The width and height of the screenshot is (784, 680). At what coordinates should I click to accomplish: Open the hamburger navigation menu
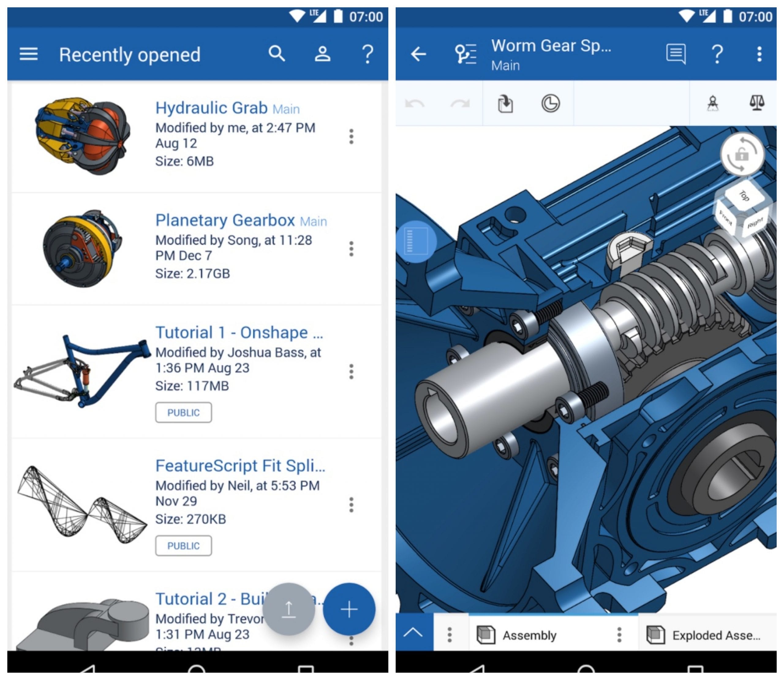coord(28,54)
